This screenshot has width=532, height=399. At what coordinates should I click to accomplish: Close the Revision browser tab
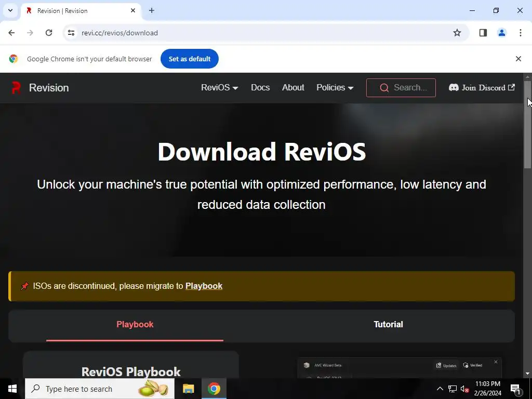point(133,10)
